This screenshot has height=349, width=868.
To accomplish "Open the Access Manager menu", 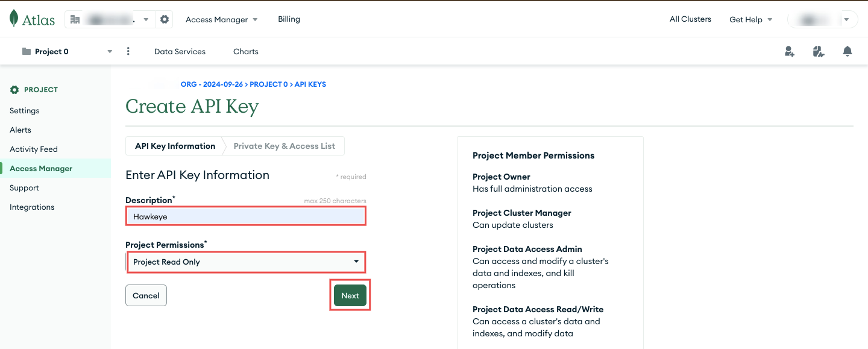I will click(x=221, y=19).
